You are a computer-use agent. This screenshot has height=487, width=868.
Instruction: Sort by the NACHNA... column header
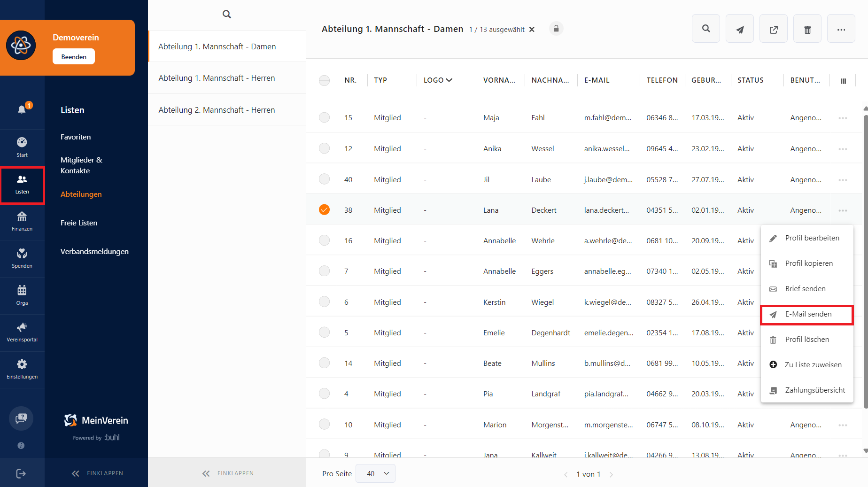coord(550,80)
